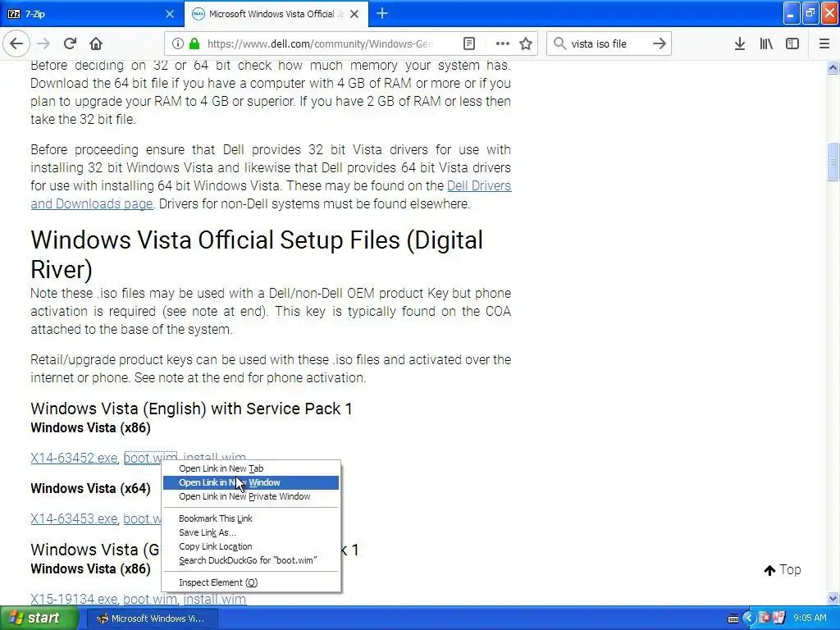The height and width of the screenshot is (630, 840).
Task: Choose Inspect Element (Q)
Action: point(251,582)
